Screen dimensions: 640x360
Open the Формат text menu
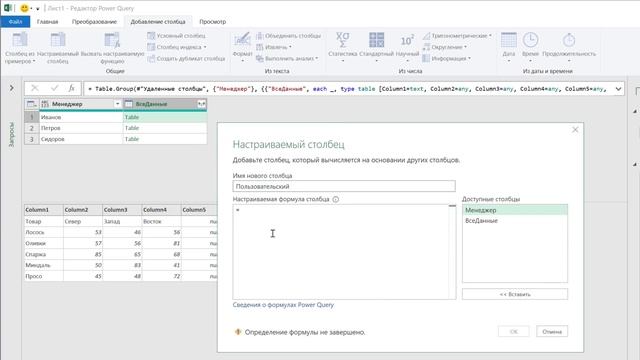[242, 47]
